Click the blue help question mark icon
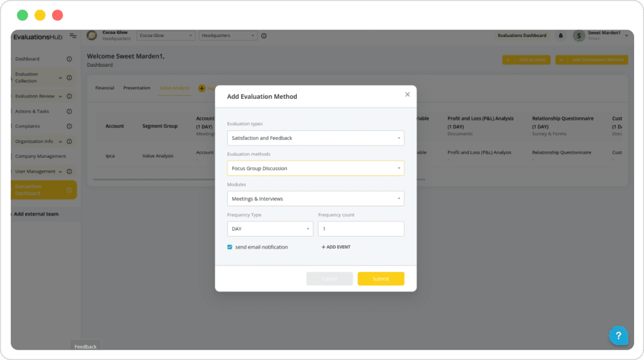Screen dimensions: 644x360 618,335
